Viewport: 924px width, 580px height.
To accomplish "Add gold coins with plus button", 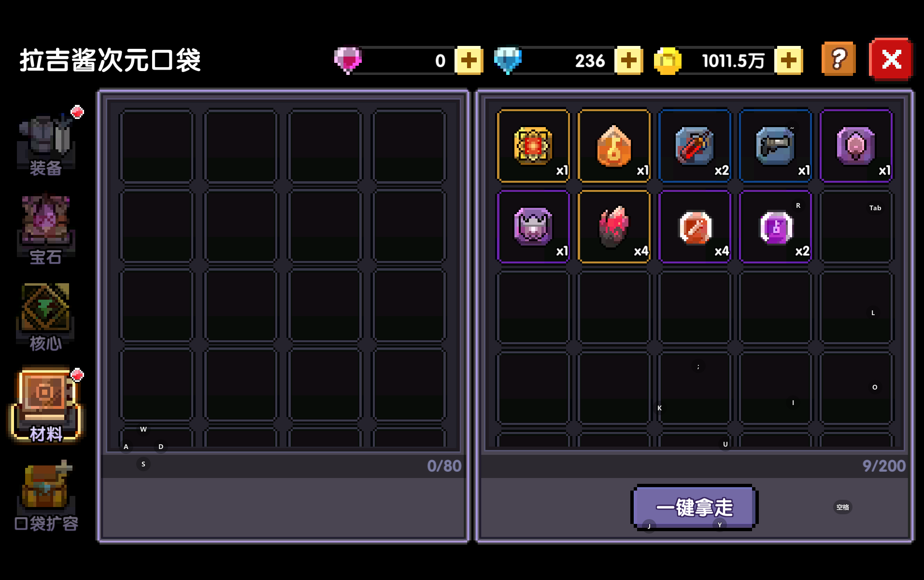I will click(x=789, y=60).
